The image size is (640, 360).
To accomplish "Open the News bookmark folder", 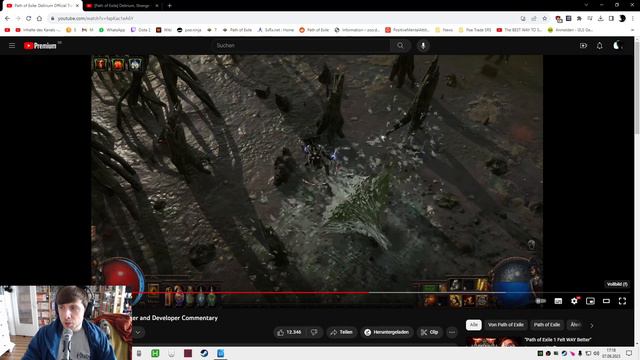I will pyautogui.click(x=444, y=30).
